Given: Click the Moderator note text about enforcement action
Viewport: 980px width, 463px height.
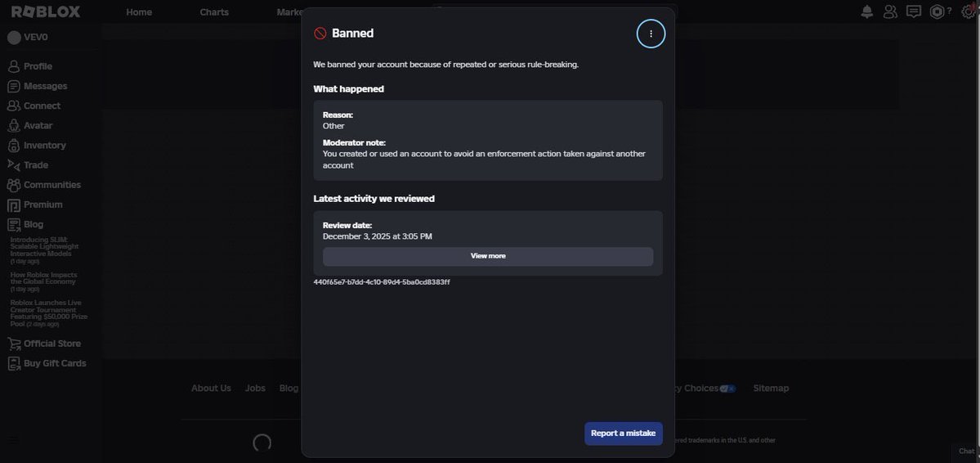Looking at the screenshot, I should pos(484,160).
